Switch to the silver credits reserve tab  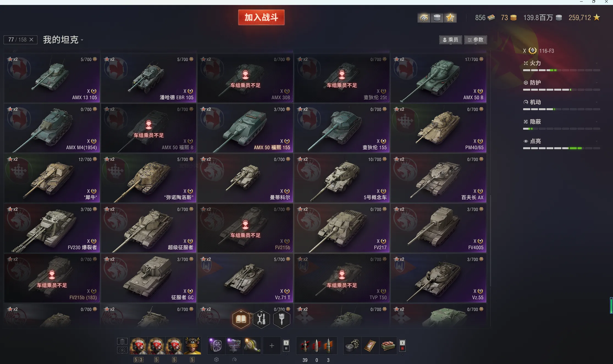coord(437,18)
